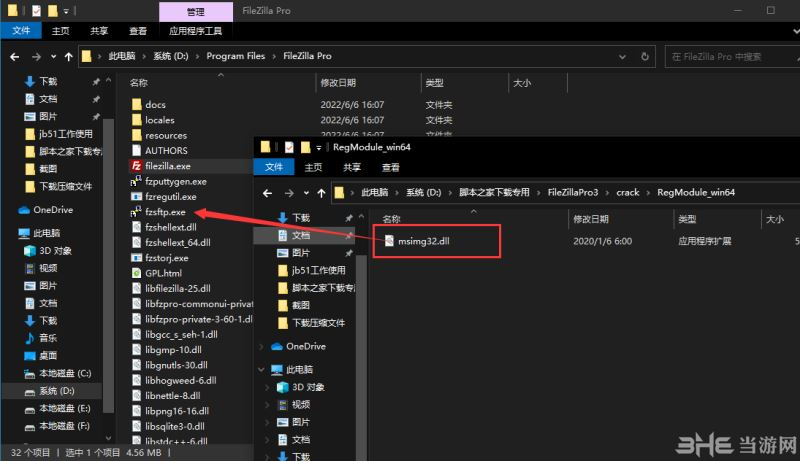Open the 共享 tab in FileZilla Pro window

tap(99, 31)
